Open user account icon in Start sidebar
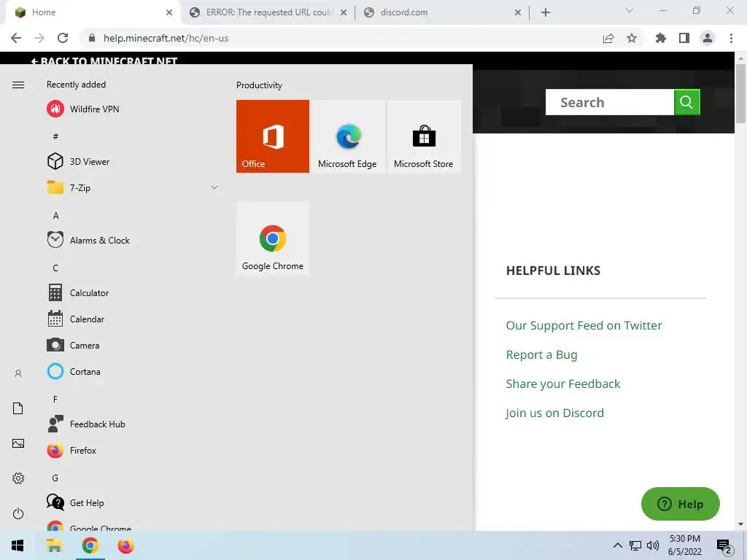This screenshot has height=560, width=747. tap(18, 373)
